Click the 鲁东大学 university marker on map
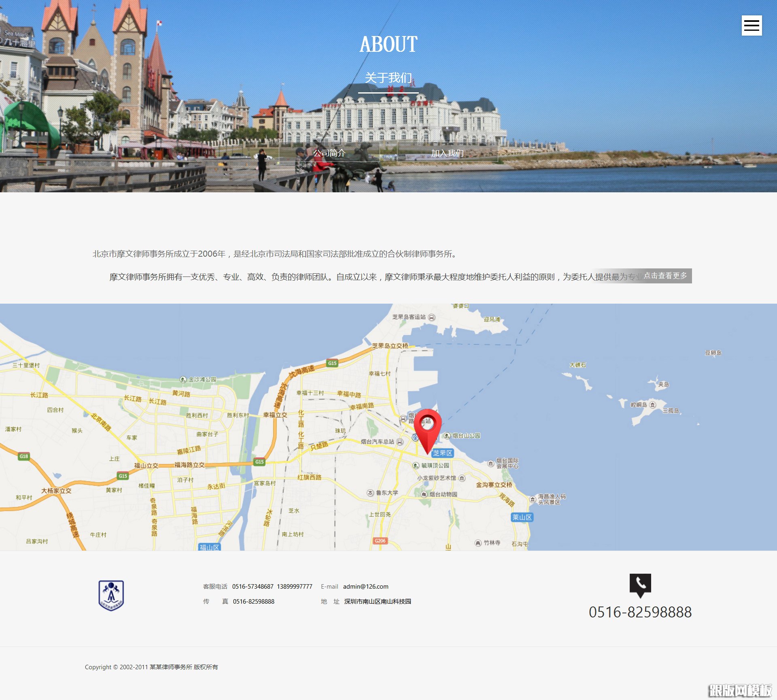The width and height of the screenshot is (777, 700). click(370, 493)
